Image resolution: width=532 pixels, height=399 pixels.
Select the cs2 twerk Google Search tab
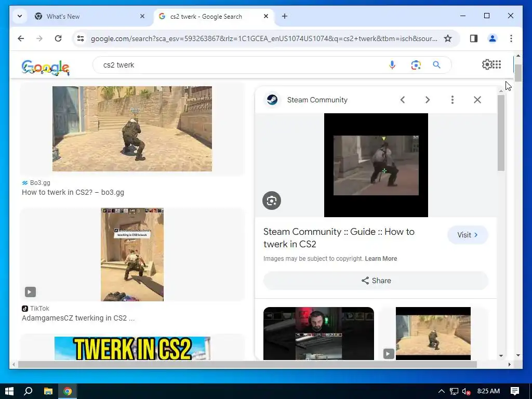tap(214, 16)
